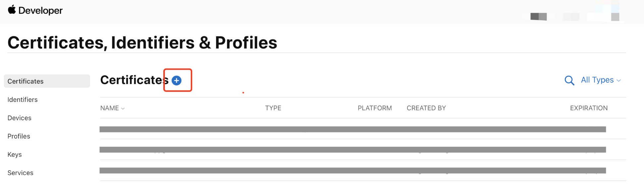Open the first certificate row
This screenshot has width=644, height=184.
coord(352,129)
